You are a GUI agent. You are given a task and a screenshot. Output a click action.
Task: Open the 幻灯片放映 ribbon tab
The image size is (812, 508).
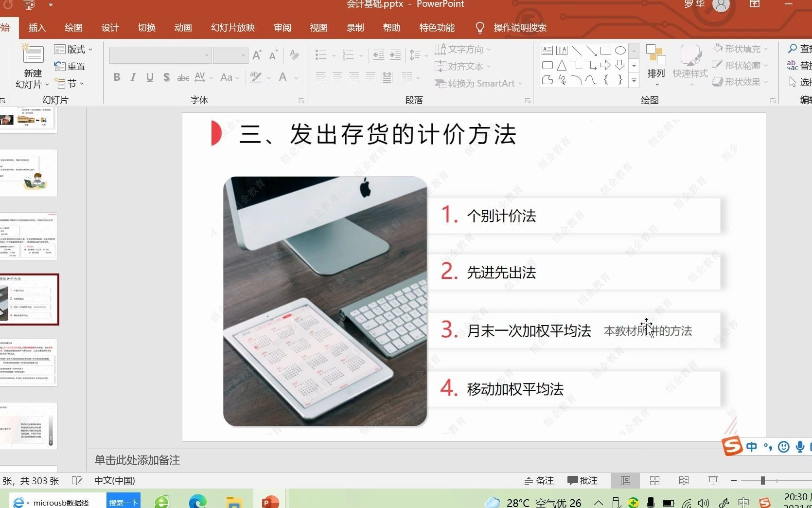pyautogui.click(x=232, y=28)
